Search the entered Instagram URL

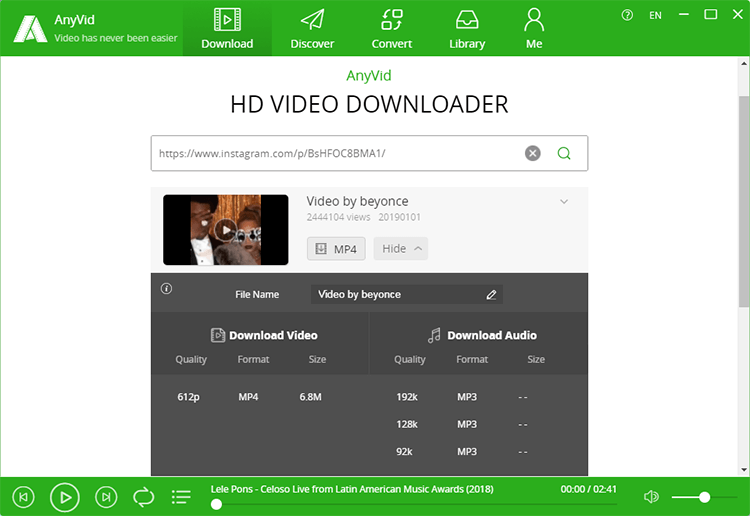click(x=564, y=153)
